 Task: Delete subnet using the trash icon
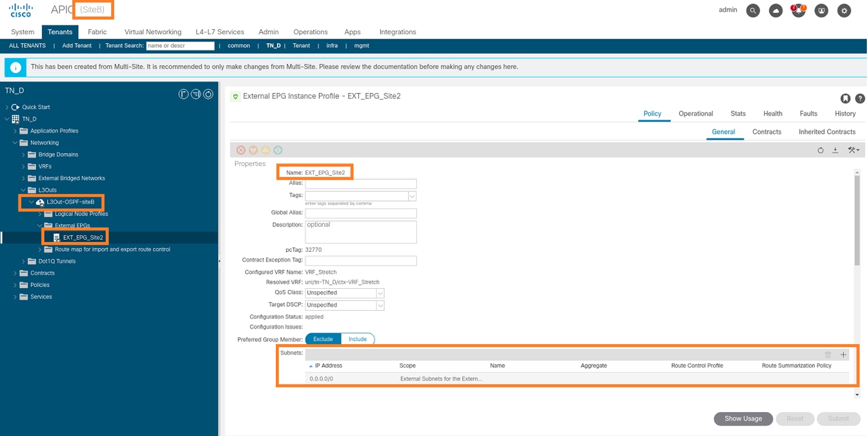829,355
